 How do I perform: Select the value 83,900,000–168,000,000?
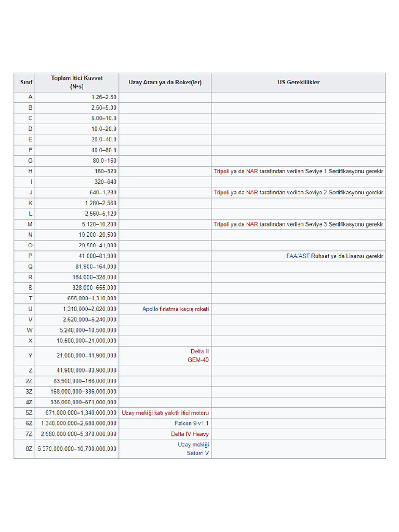(x=85, y=381)
